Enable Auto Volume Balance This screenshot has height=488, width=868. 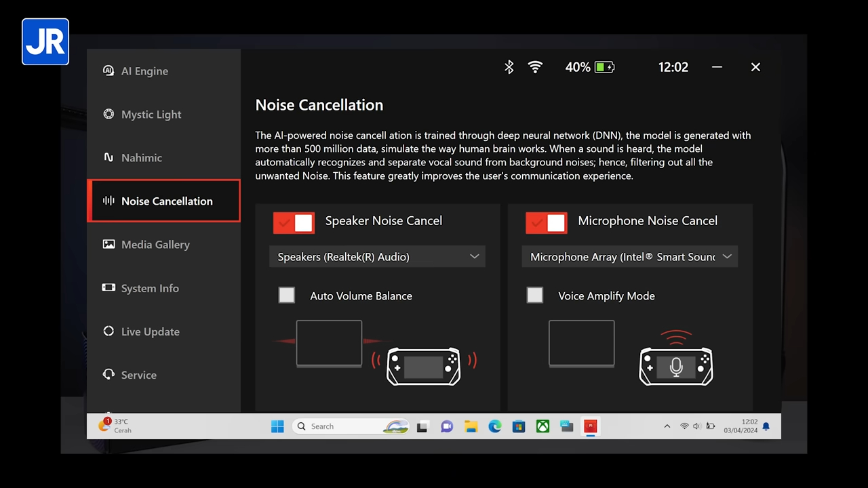pos(286,295)
